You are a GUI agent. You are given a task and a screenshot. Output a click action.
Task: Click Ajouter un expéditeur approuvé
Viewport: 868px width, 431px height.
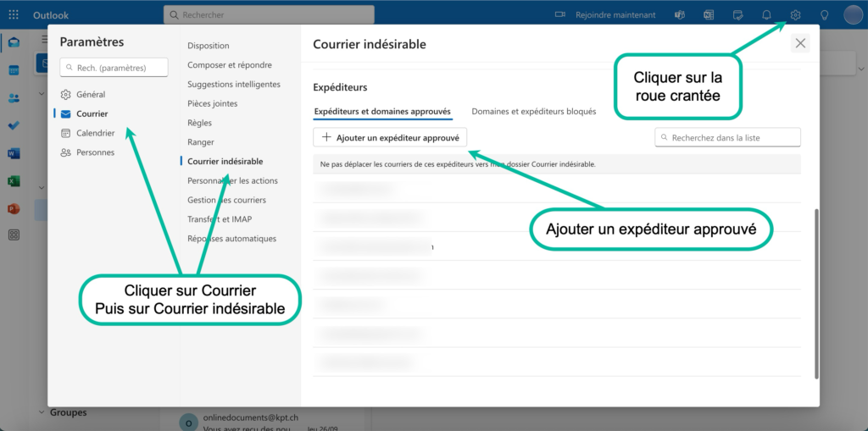coord(390,137)
